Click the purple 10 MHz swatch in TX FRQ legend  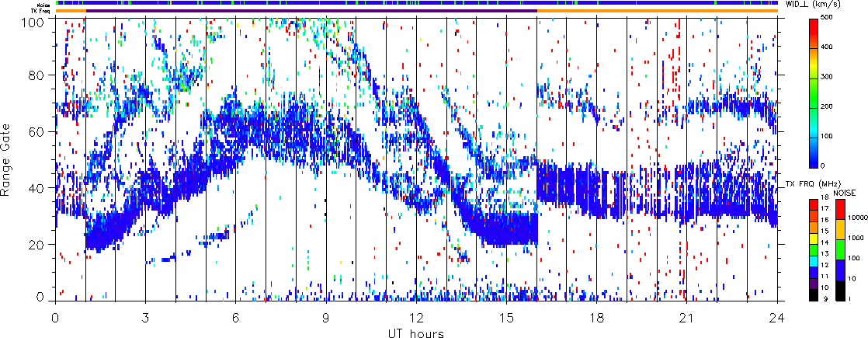tap(814, 284)
